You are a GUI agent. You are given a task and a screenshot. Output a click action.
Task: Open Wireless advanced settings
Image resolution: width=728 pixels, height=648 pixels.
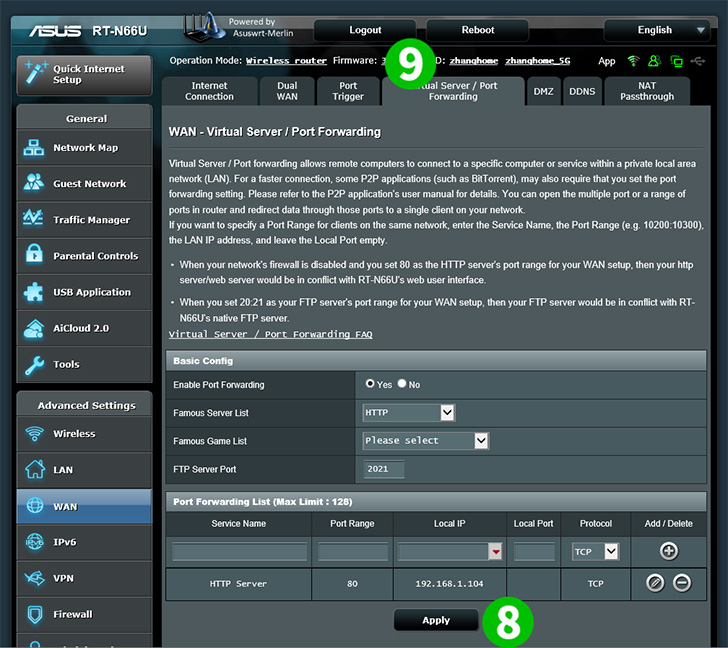pyautogui.click(x=84, y=434)
